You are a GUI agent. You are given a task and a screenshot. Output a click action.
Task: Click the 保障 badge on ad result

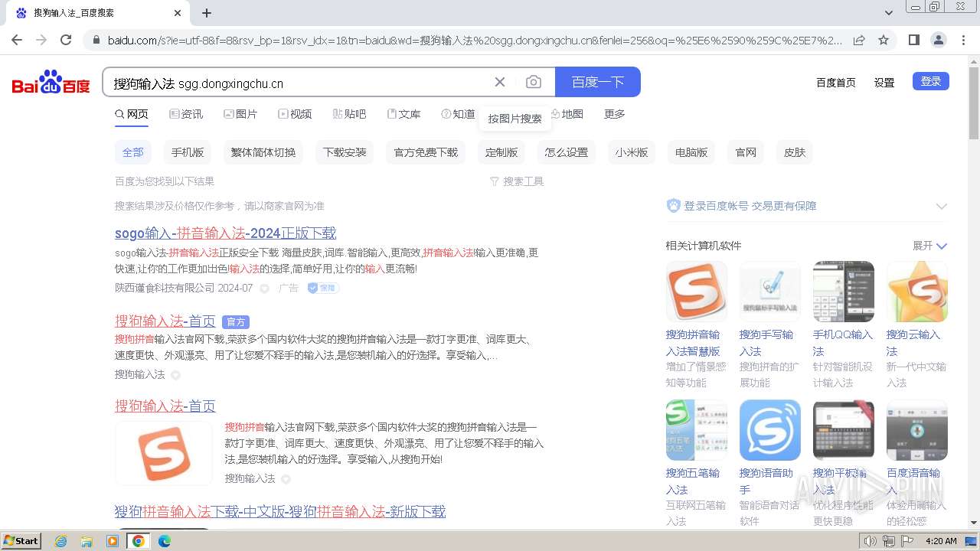(x=323, y=289)
